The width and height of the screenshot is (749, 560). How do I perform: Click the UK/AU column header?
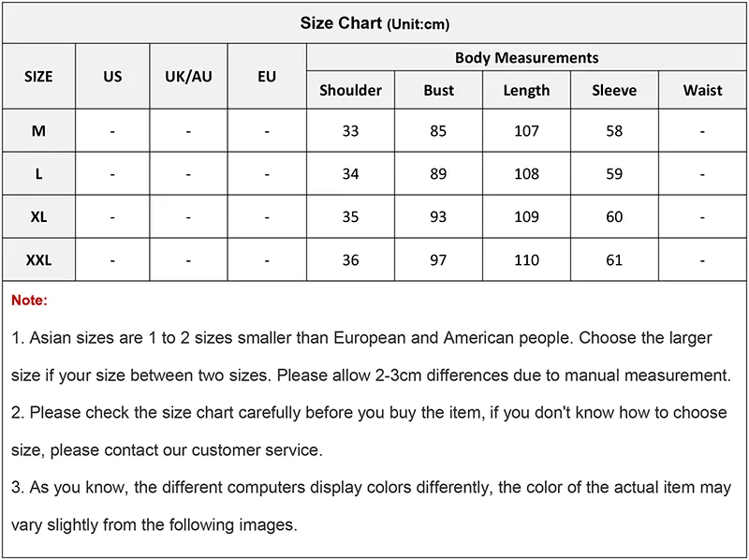189,77
